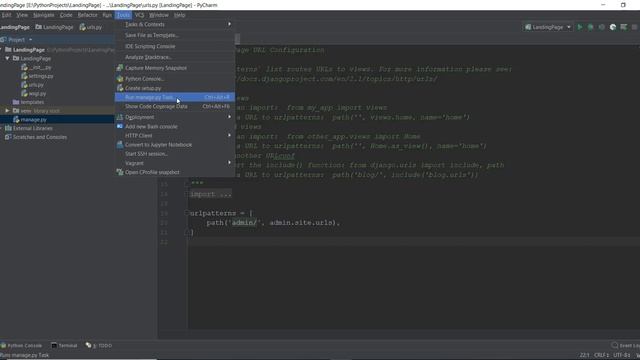Click the profiler icon in run toolbar
This screenshot has width=640, height=360.
click(x=613, y=27)
